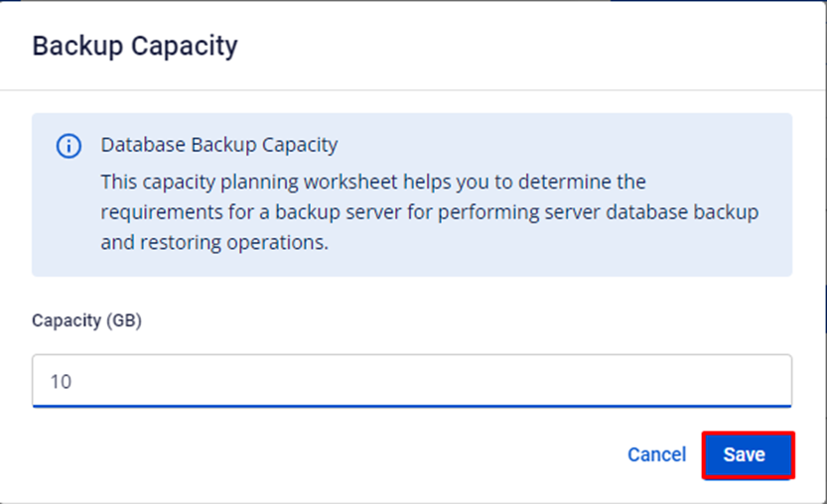Click the Cancel text link
The height and width of the screenshot is (504, 827).
tap(656, 455)
